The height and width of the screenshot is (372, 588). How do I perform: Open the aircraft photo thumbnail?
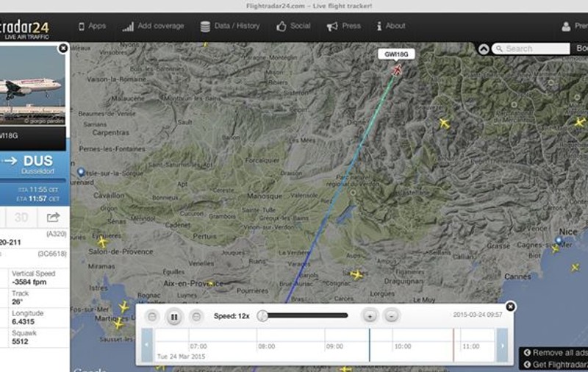click(32, 85)
